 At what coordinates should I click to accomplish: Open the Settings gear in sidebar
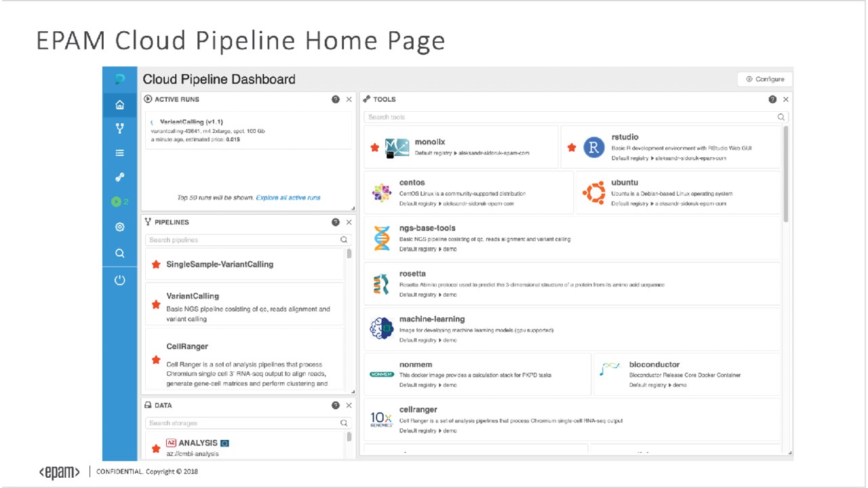120,227
